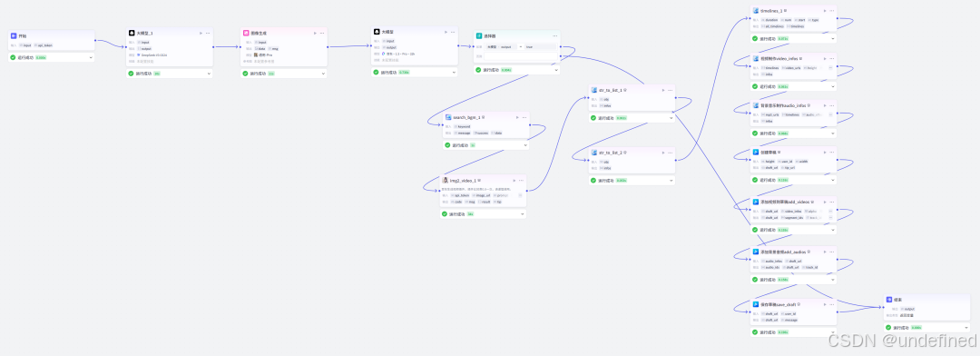
Task: Click the 大模型_1 node output connection port
Action: pos(213,47)
